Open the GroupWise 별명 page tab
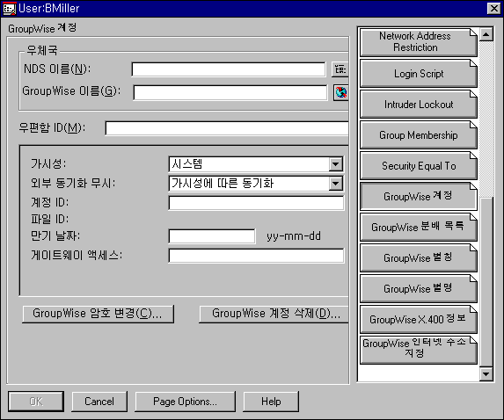 418,289
